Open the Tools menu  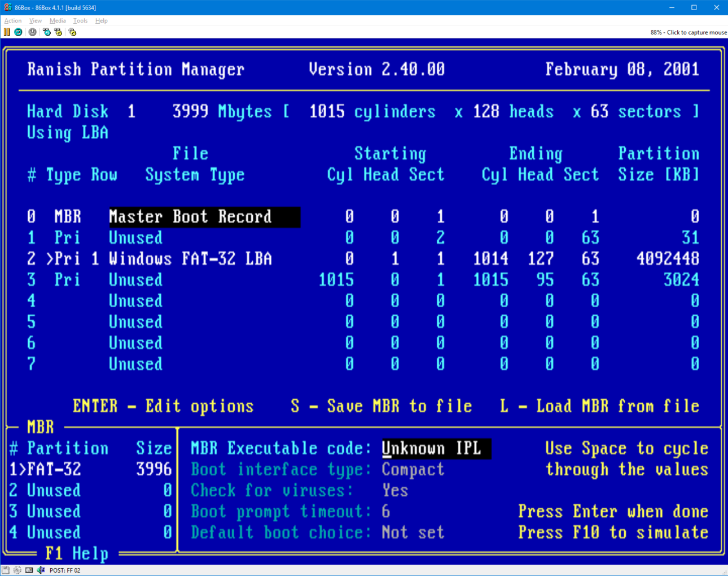click(80, 20)
